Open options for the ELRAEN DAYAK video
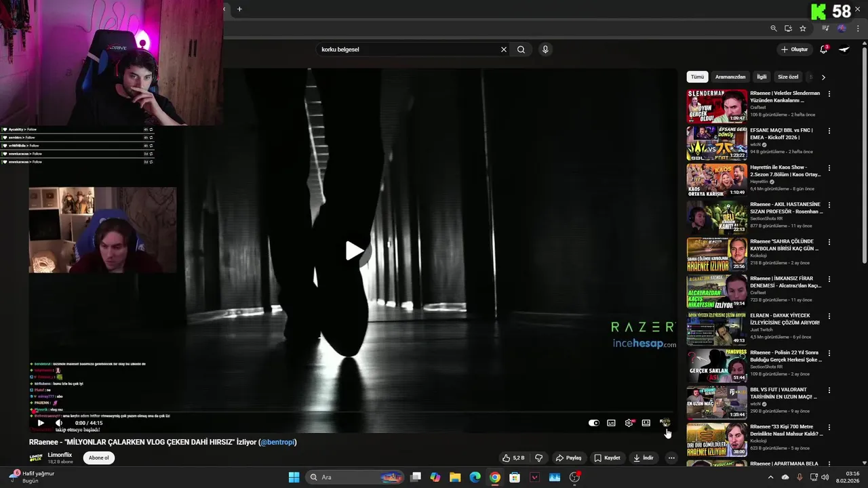 click(829, 316)
